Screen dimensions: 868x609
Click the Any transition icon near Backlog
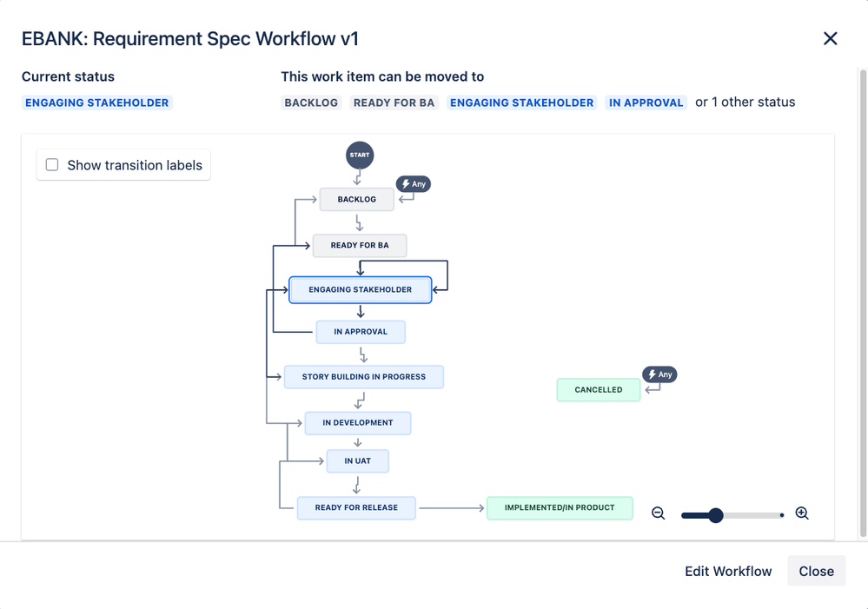(413, 183)
